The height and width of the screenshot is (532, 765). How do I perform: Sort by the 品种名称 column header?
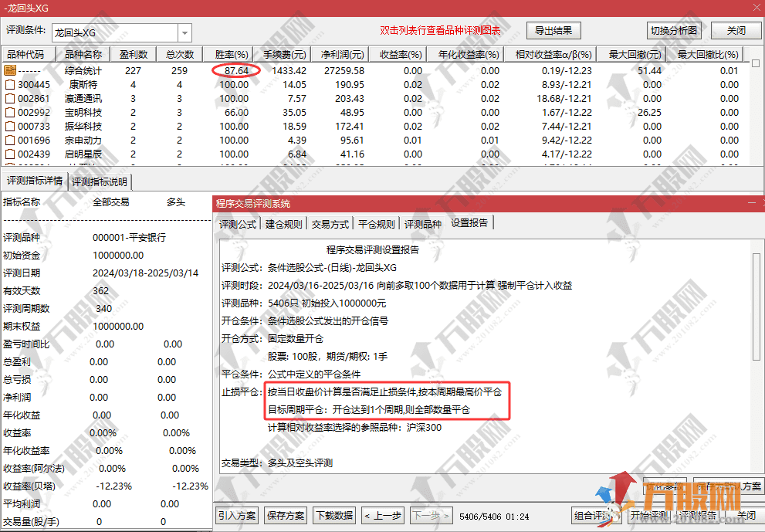pos(83,54)
